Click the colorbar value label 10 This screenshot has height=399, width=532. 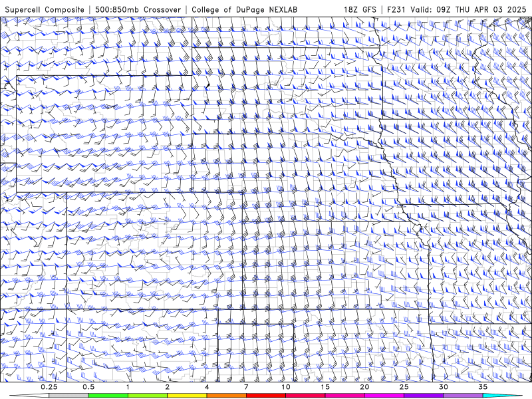pyautogui.click(x=286, y=387)
